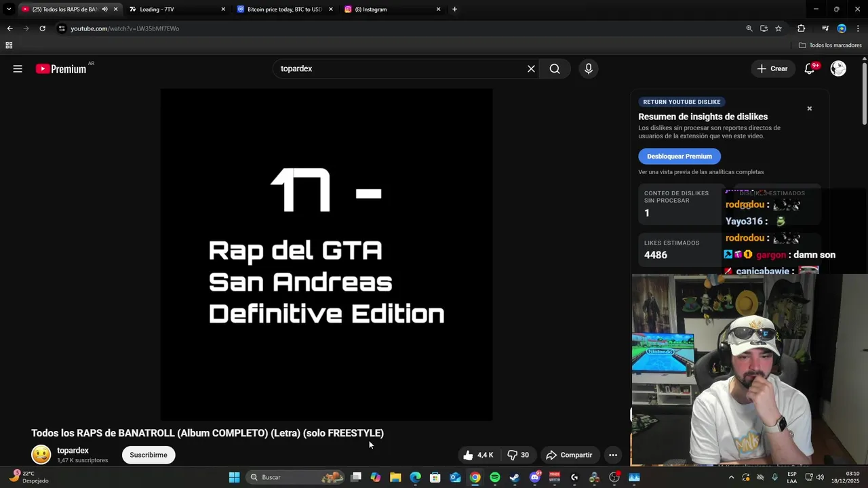Open Todos los marcadores bookmarks folder
Screen dimensions: 868x488
(830, 45)
